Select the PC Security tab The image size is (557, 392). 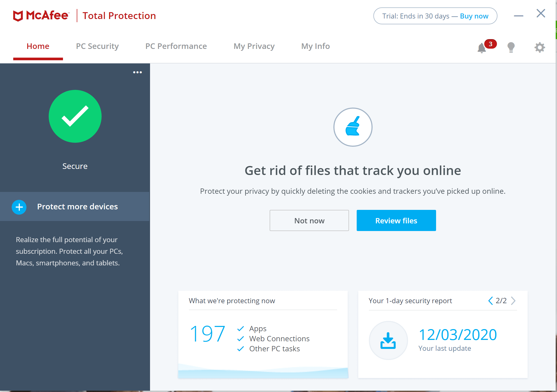[x=97, y=46]
